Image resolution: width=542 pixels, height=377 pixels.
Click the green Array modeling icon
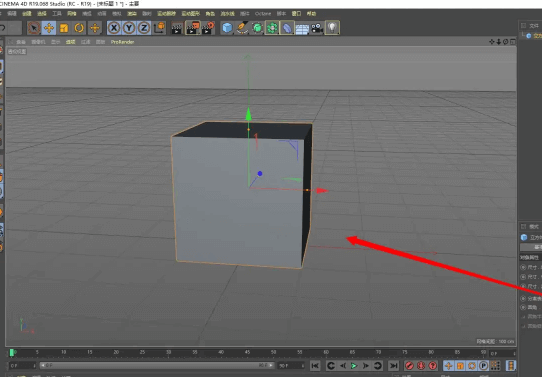[x=272, y=28]
